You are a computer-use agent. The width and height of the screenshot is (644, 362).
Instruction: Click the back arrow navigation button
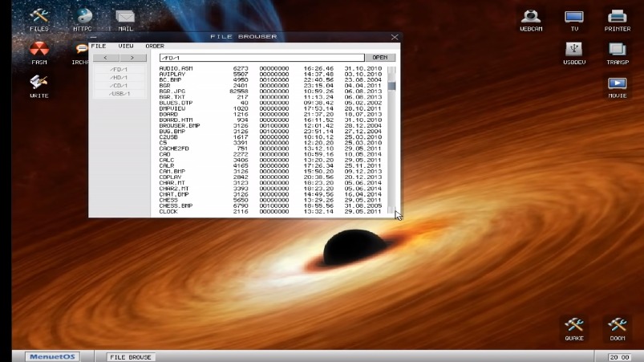coord(107,58)
